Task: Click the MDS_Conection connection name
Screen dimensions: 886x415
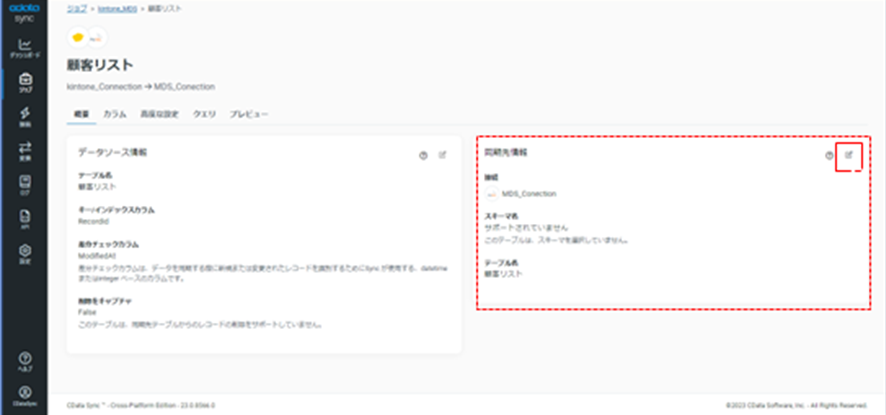Action: (x=529, y=193)
